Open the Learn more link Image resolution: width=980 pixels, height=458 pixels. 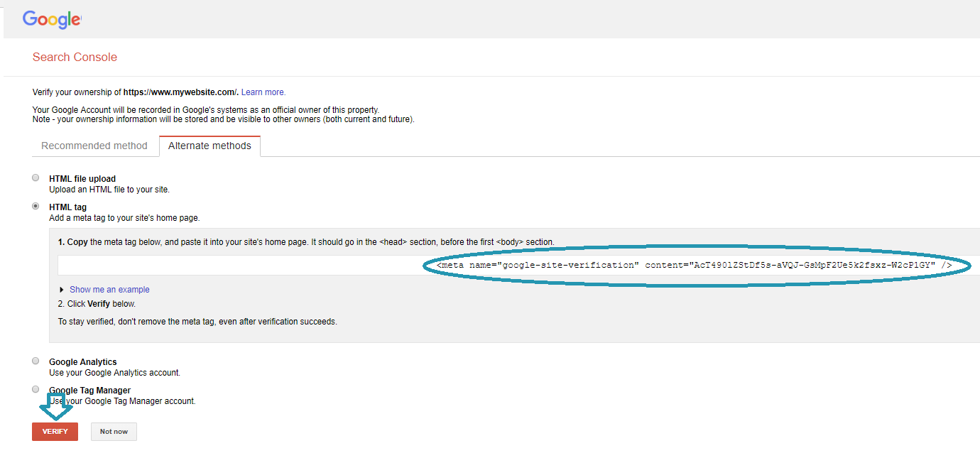pos(263,92)
